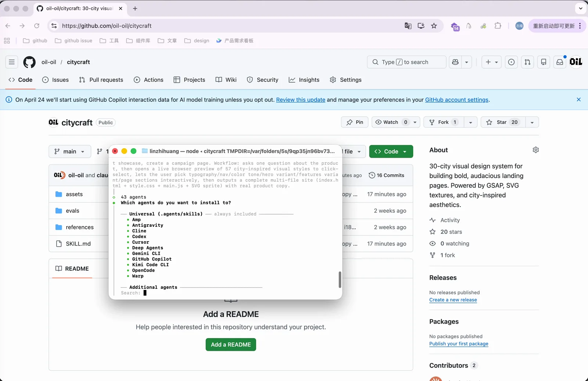The width and height of the screenshot is (588, 381).
Task: Go to the GitHub homepage logo
Action: (x=29, y=62)
